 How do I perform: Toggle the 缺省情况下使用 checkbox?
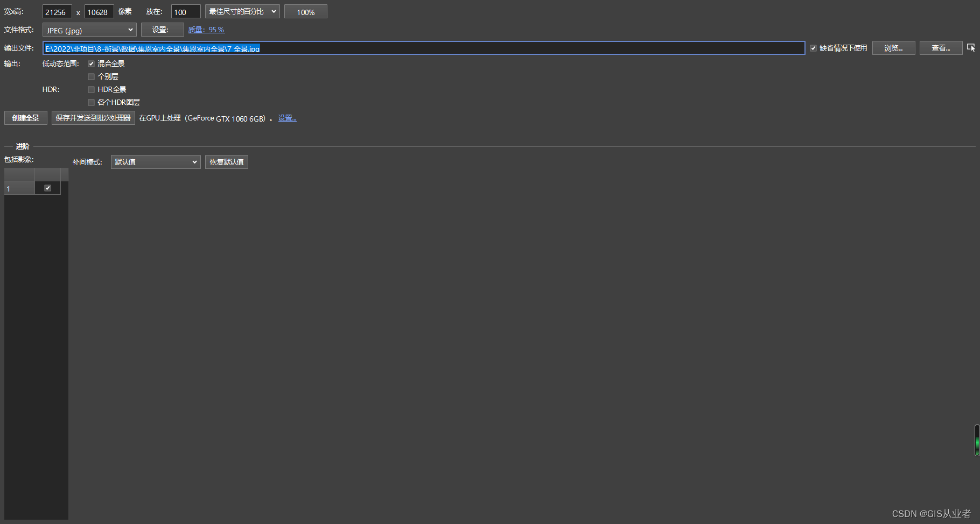click(813, 48)
